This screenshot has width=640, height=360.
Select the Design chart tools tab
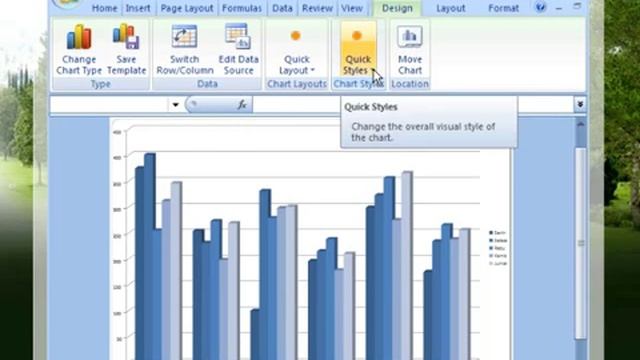point(397,8)
